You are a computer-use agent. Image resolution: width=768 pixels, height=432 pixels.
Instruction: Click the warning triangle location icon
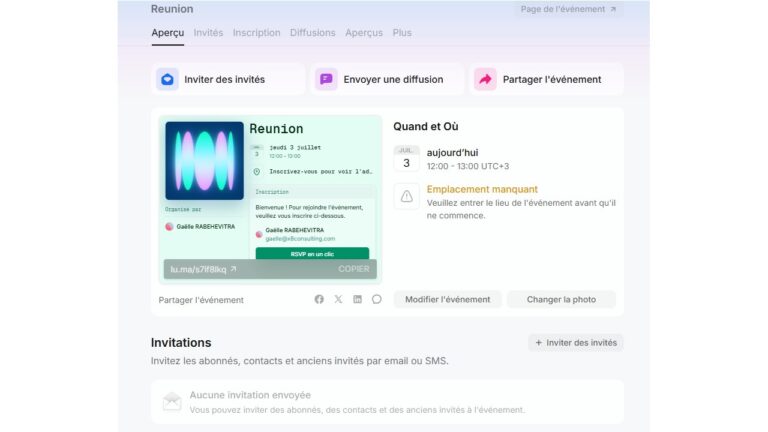pos(407,196)
